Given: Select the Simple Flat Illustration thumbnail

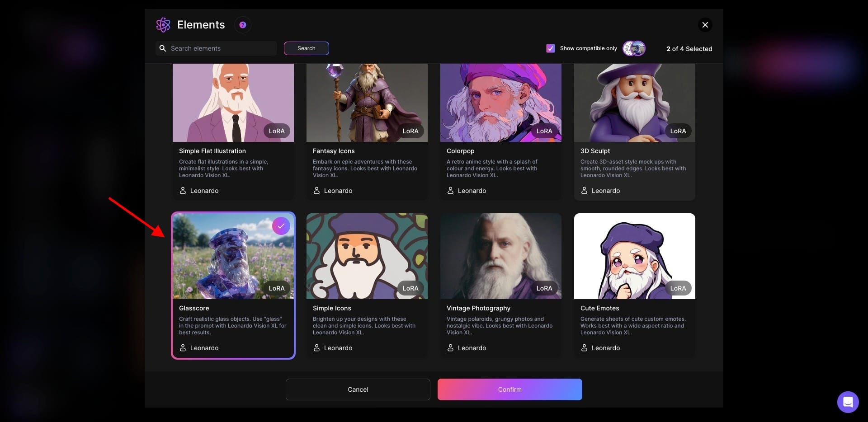Looking at the screenshot, I should [233, 103].
